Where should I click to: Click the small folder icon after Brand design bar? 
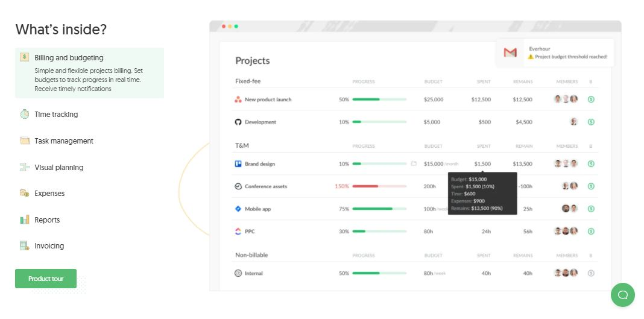[414, 164]
